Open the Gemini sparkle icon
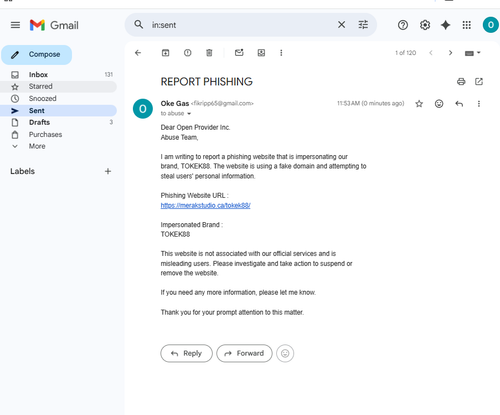 point(446,25)
